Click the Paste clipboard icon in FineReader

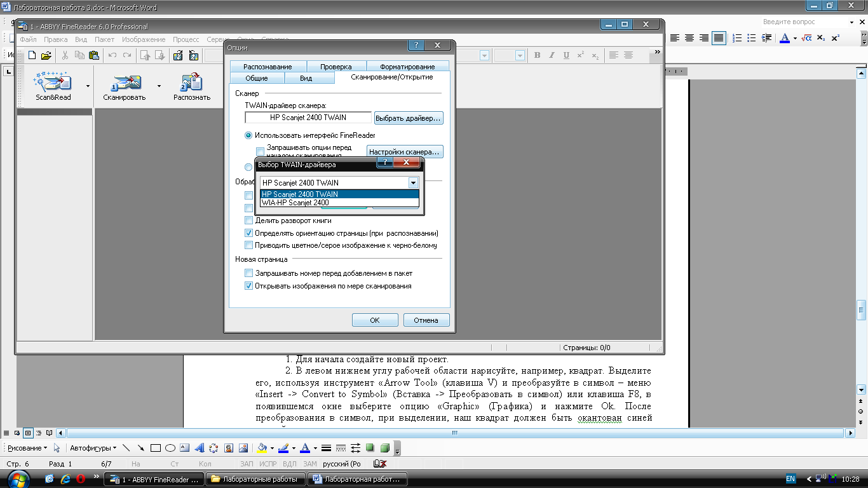pos(93,55)
